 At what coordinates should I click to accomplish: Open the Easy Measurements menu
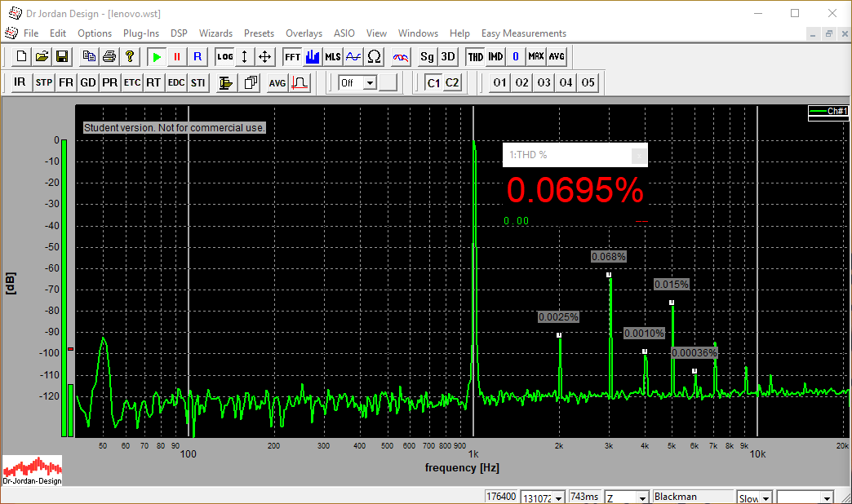(x=524, y=33)
